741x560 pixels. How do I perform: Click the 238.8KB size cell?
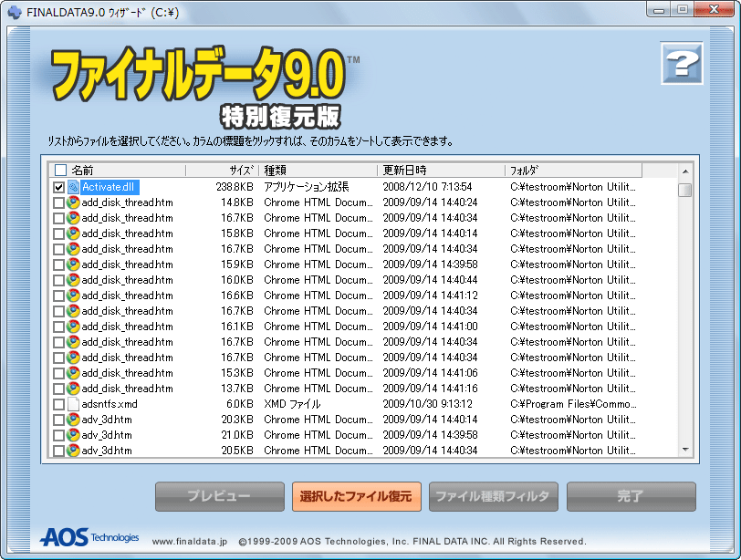click(235, 187)
